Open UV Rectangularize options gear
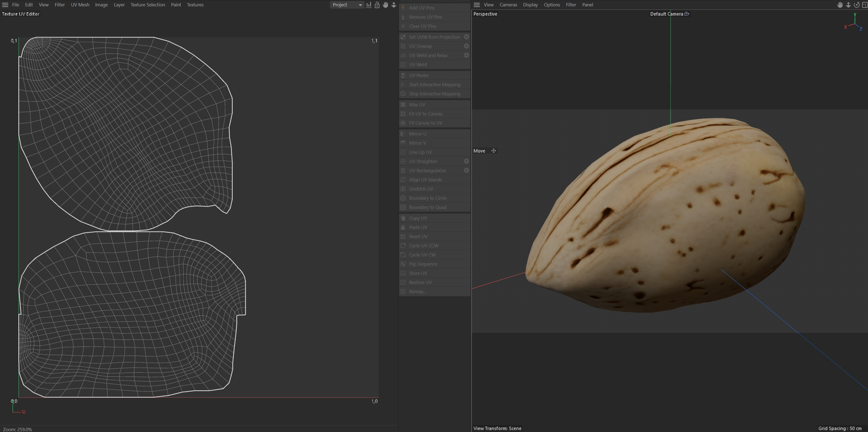 point(466,170)
